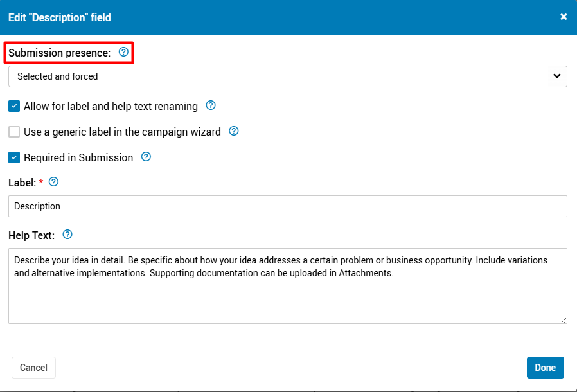Screen dimensions: 577x392
Task: Close the Edit Description field dialog
Action: pos(564,17)
